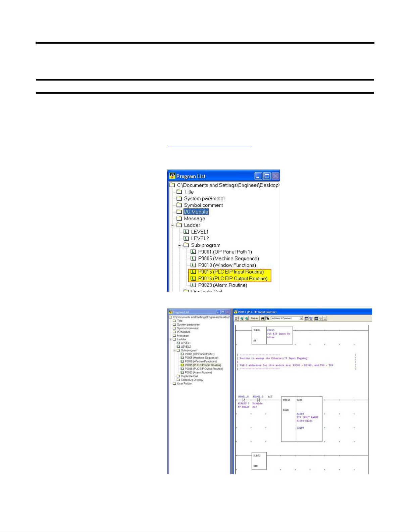Image resolution: width=411 pixels, height=532 pixels.
Task: Click the binoculars search icon
Action: (263, 318)
